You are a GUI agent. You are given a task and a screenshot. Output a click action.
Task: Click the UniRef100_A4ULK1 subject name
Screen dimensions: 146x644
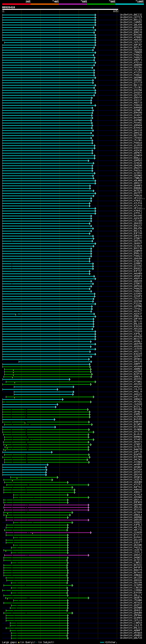[x=131, y=394]
